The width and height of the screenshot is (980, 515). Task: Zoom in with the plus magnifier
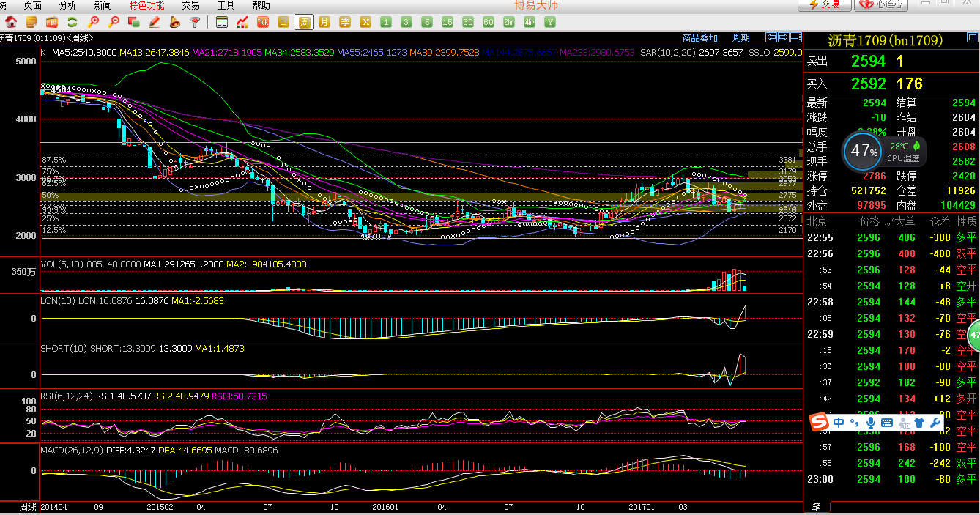coord(93,22)
